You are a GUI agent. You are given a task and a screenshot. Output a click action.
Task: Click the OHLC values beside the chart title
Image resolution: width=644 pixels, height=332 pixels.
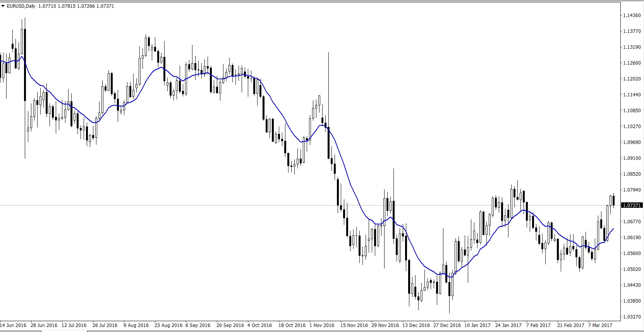pos(76,6)
